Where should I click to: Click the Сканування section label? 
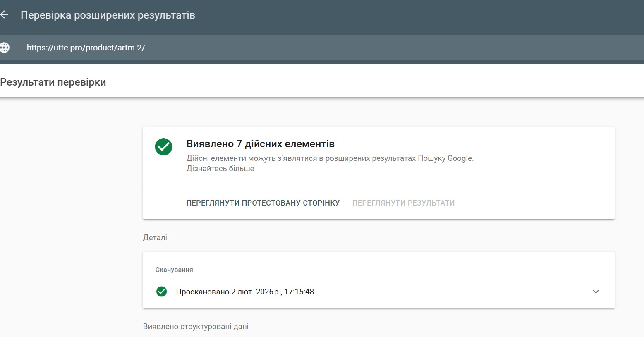click(x=174, y=270)
